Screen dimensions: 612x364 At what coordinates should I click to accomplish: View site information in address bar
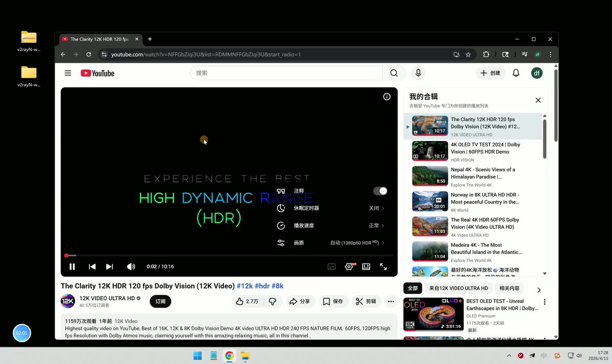tap(104, 55)
